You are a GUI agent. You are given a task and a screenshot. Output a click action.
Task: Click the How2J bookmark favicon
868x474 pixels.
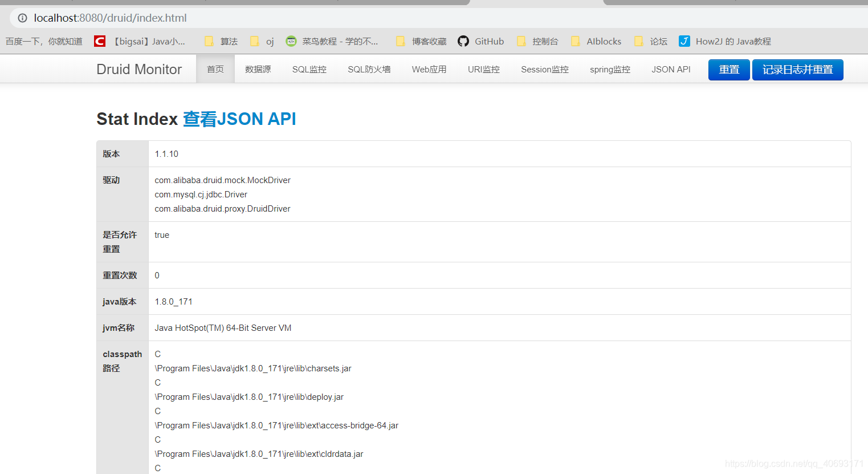point(684,41)
